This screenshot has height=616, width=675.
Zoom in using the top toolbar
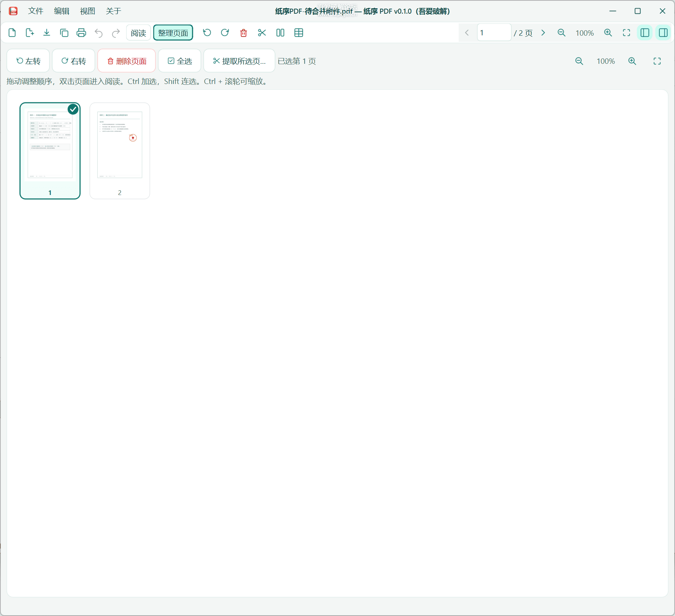(x=608, y=33)
